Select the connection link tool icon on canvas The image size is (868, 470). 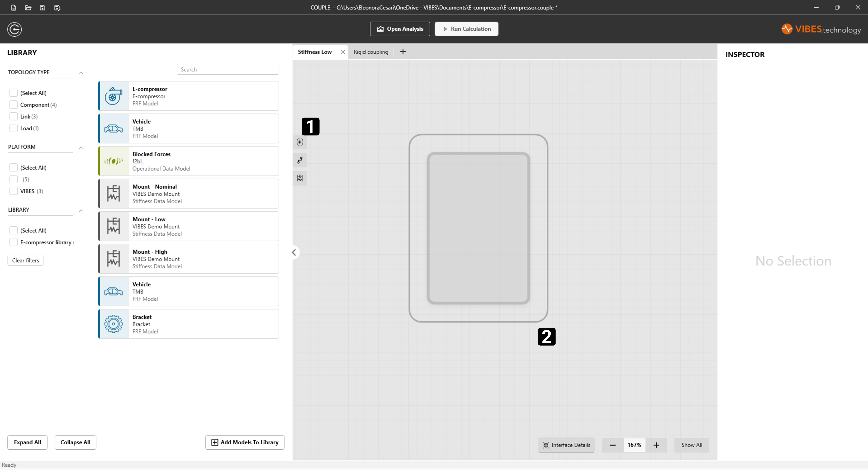tap(300, 160)
